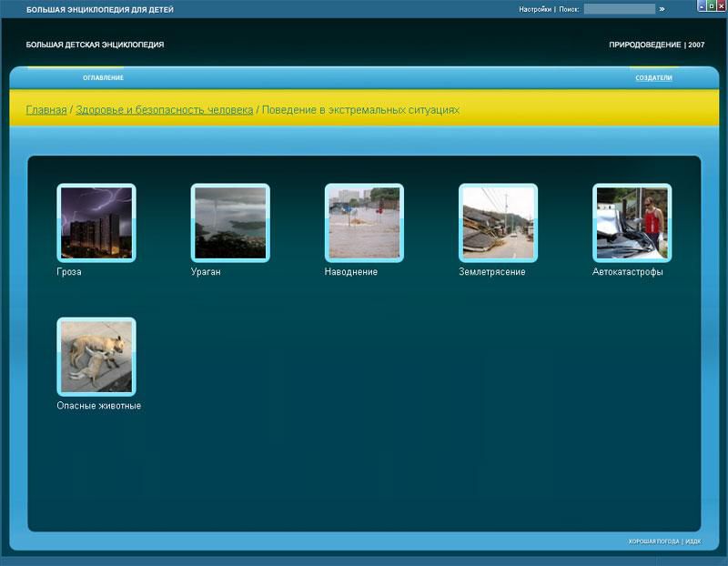This screenshot has height=566, width=728.
Task: Click the Опасные животные caption text
Action: coord(98,406)
